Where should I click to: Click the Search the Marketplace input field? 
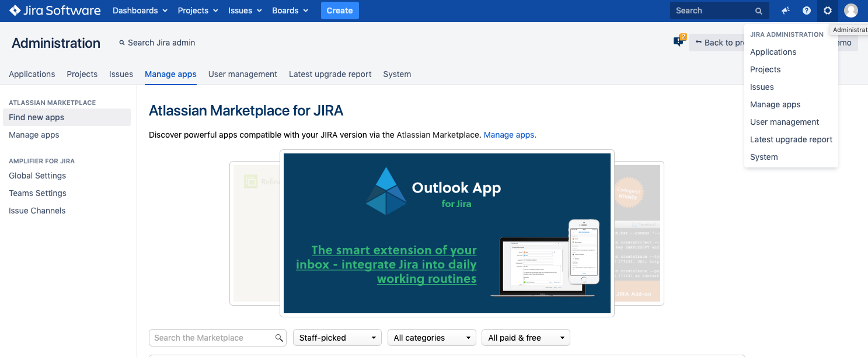tap(212, 338)
